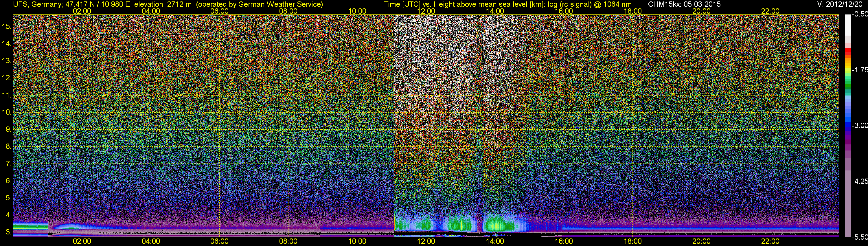Click the 3 km height axis label
This screenshot has width=868, height=246.
pos(8,232)
